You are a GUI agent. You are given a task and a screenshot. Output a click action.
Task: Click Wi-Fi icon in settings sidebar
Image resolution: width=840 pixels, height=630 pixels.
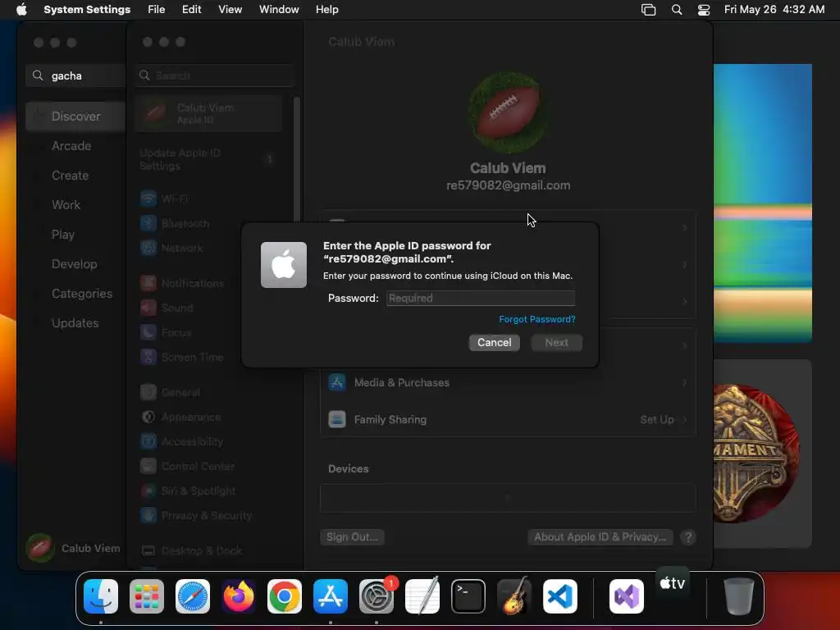148,199
